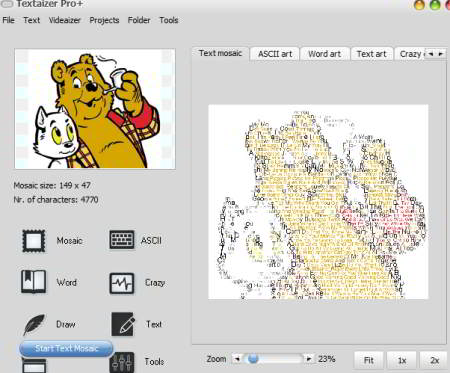This screenshot has height=373, width=450.
Task: Click the 23% zoom value
Action: coord(326,359)
